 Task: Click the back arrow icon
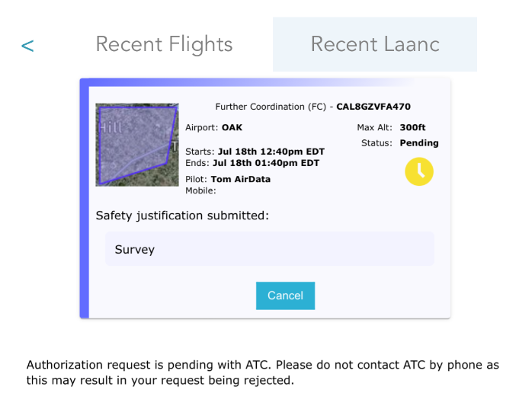[27, 46]
